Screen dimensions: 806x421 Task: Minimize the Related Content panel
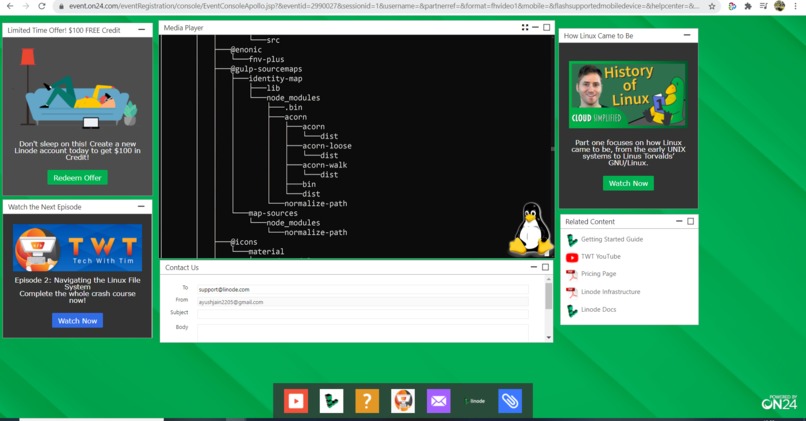679,221
